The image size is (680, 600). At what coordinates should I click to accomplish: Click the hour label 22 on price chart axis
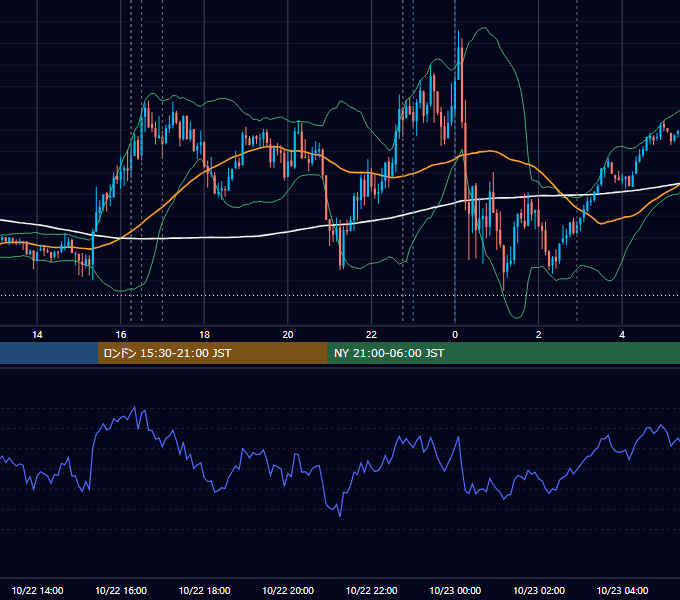click(371, 335)
